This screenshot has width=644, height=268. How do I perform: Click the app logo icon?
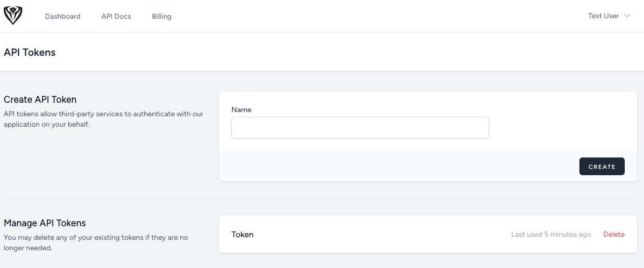click(13, 16)
